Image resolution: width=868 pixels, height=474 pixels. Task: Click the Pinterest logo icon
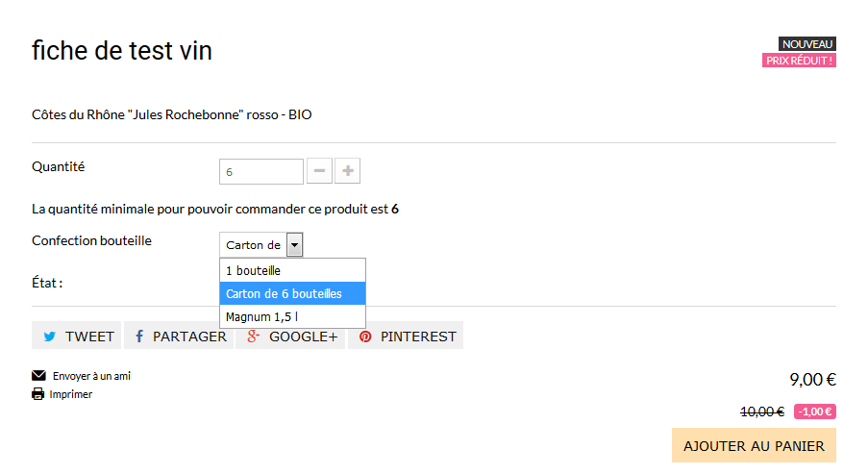[365, 337]
